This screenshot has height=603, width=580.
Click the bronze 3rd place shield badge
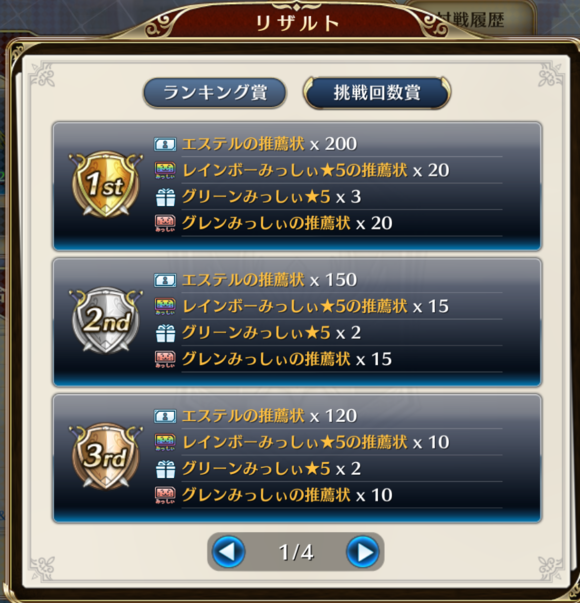pos(106,456)
